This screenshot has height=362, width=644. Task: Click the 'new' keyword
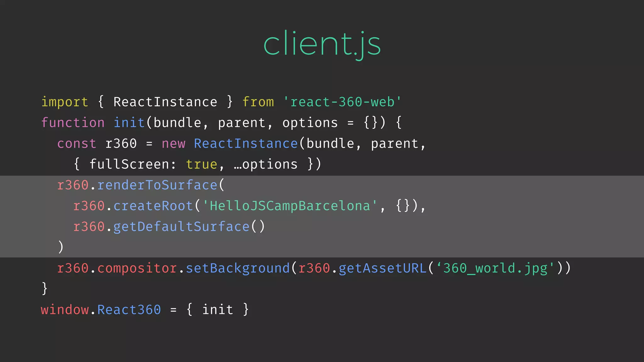tap(174, 144)
